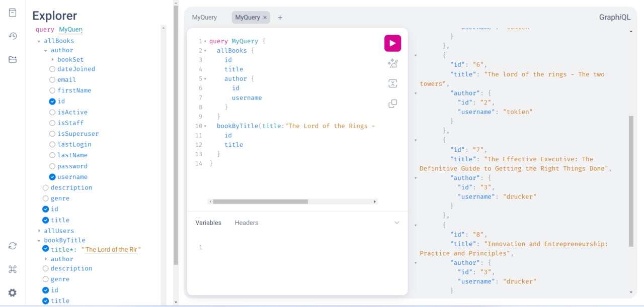Viewport: 644px width, 307px height.
Task: Switch to the first MyQuery tab
Action: (204, 17)
